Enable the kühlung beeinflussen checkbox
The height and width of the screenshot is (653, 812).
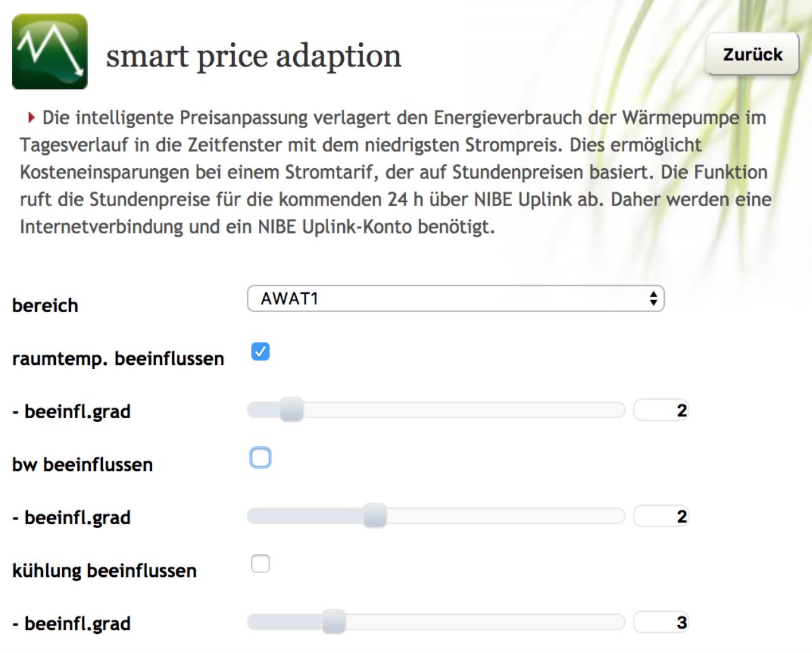point(260,564)
